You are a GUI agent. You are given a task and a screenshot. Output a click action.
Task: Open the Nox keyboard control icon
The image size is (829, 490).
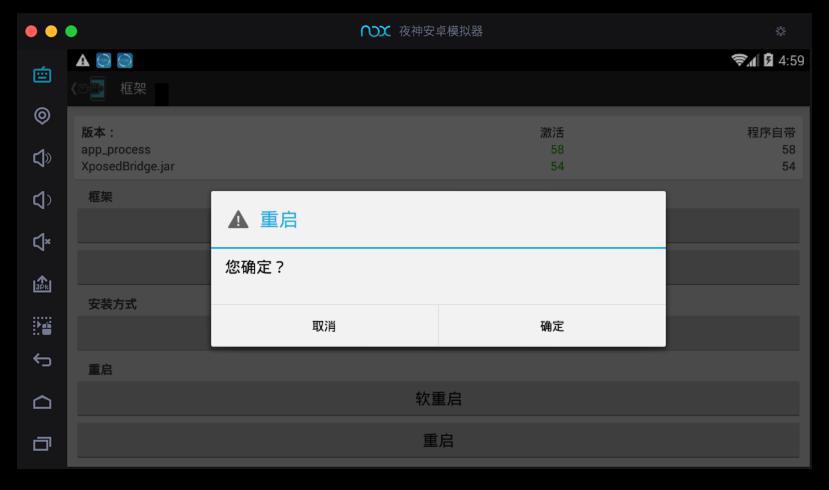42,75
